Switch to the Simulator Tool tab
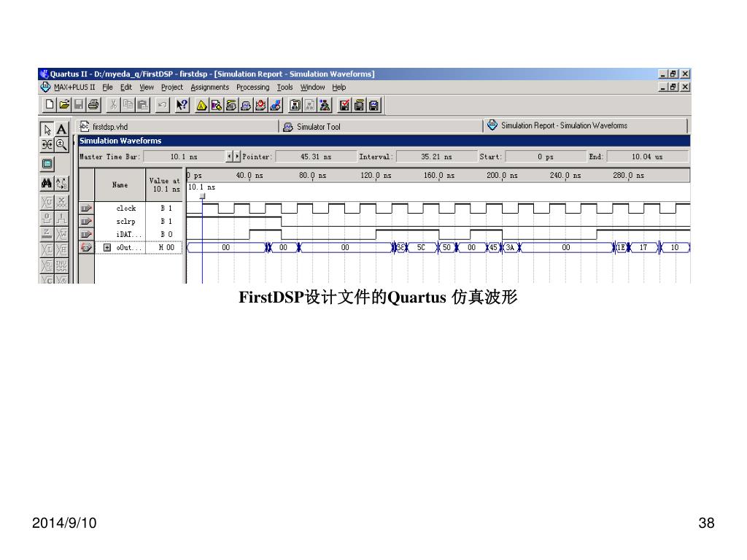Viewport: 747px width, 560px height. pyautogui.click(x=381, y=126)
